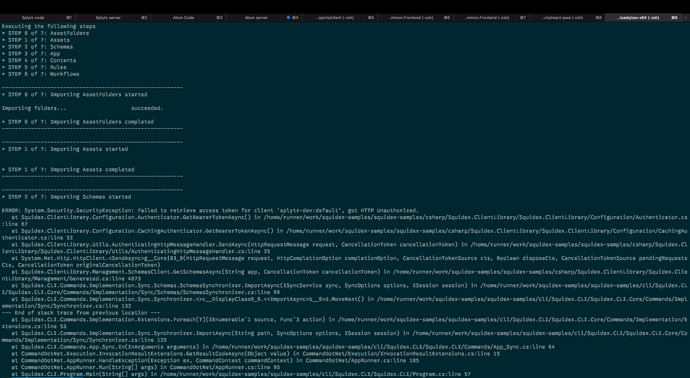The height and width of the screenshot is (378, 690).
Task: Click 'STEP 2 of 7: Importing Schemas started' line
Action: 66,197
